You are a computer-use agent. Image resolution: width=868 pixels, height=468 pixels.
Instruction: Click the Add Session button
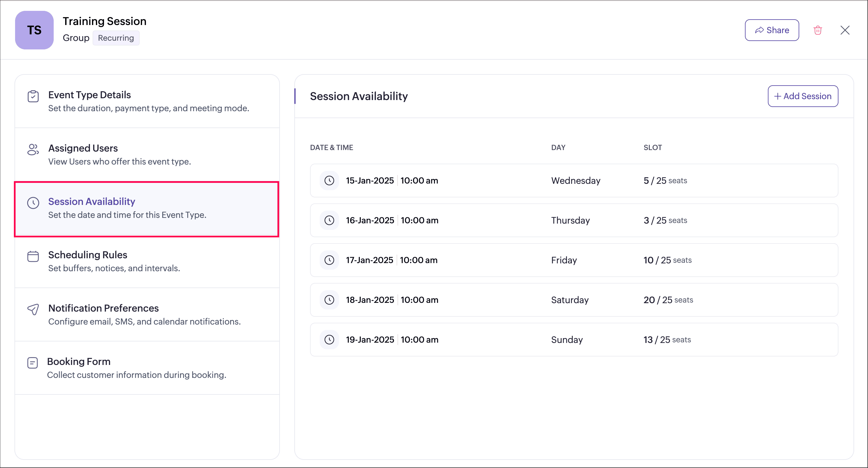(803, 96)
